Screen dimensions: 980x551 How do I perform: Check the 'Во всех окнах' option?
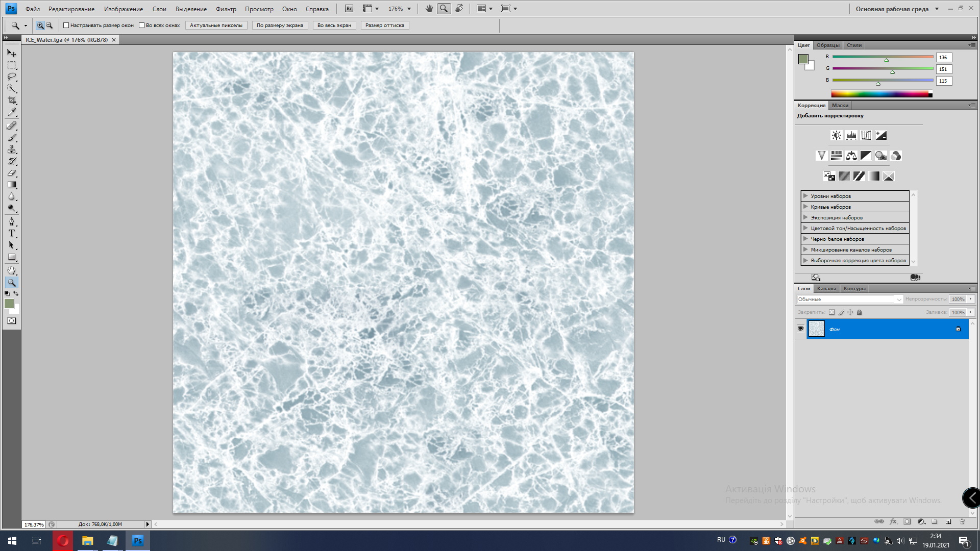tap(142, 26)
